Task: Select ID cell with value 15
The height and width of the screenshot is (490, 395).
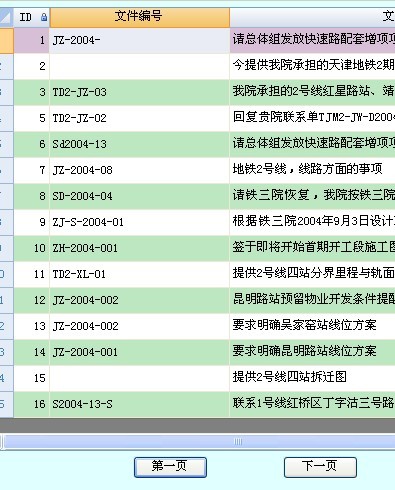Action: pyautogui.click(x=32, y=378)
